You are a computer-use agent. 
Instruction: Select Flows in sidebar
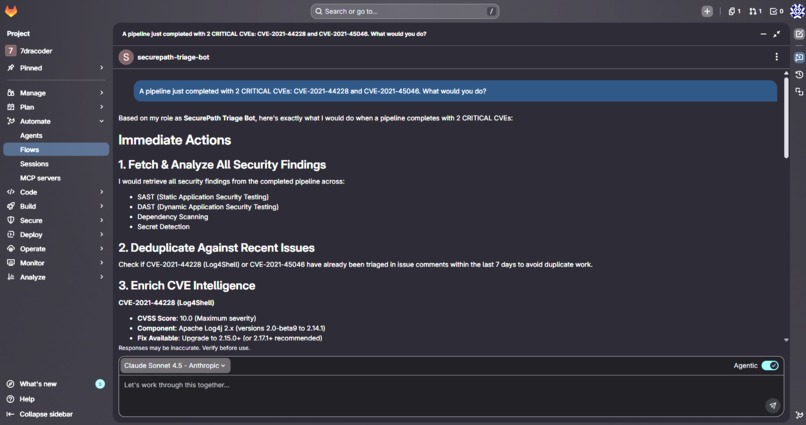(56, 150)
